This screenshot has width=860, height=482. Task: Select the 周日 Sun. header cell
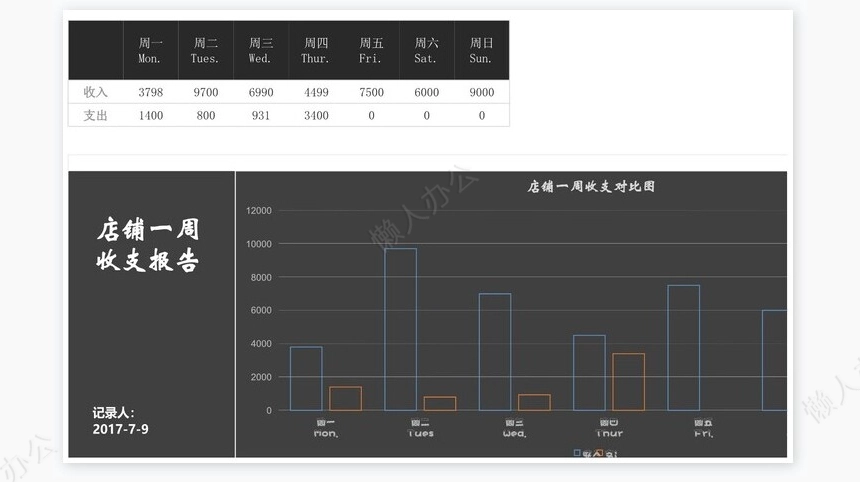(x=481, y=50)
